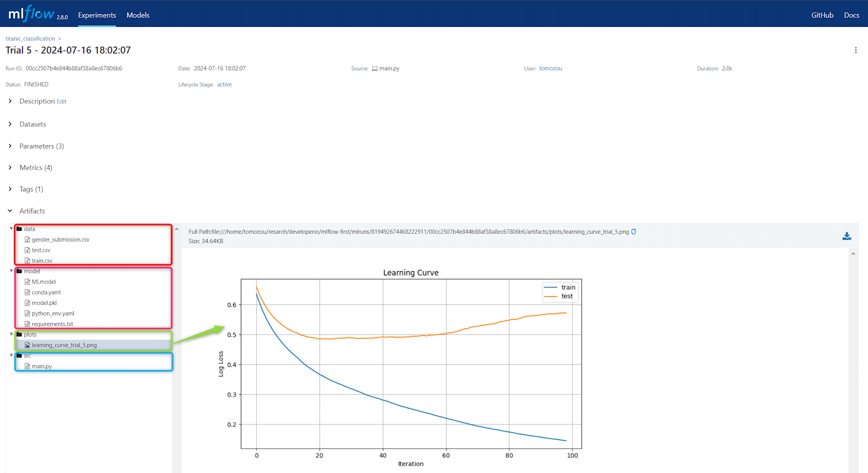Open the Docs link in header
Viewport: 868px width, 473px height.
pyautogui.click(x=852, y=15)
